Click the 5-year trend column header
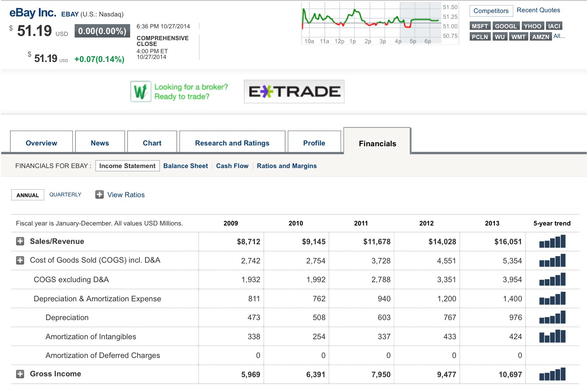 552,223
